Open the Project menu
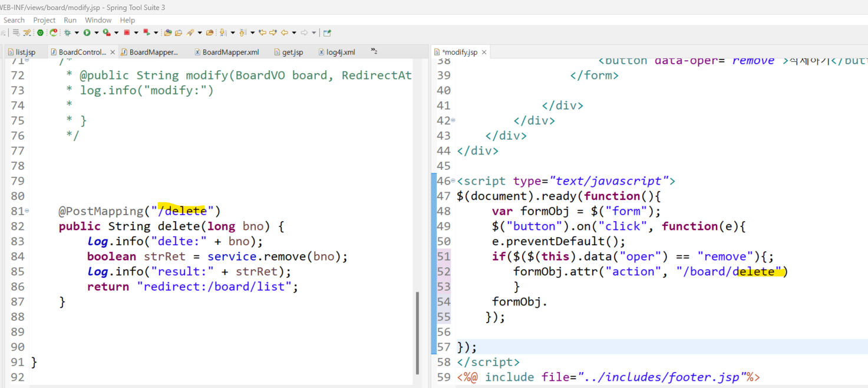This screenshot has height=388, width=868. [44, 20]
